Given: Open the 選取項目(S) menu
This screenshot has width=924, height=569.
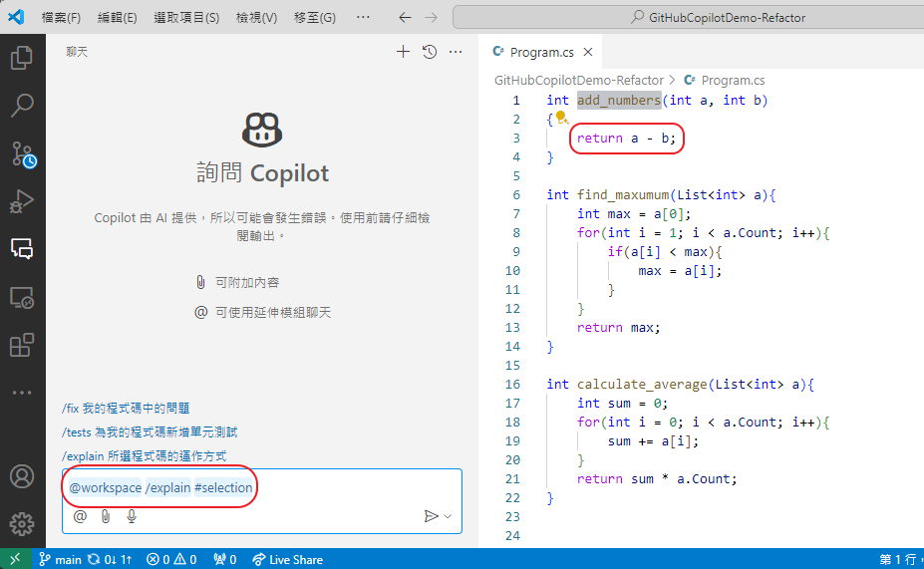Looking at the screenshot, I should pyautogui.click(x=186, y=18).
